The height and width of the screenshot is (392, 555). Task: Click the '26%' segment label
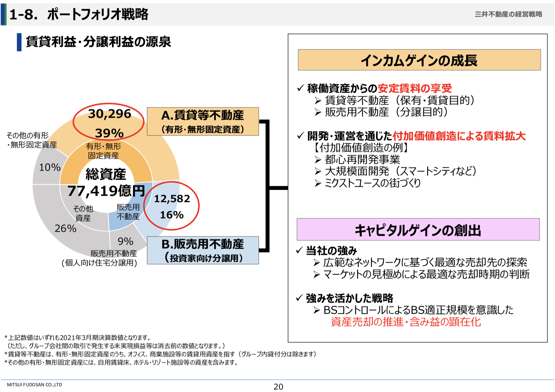[x=65, y=228]
